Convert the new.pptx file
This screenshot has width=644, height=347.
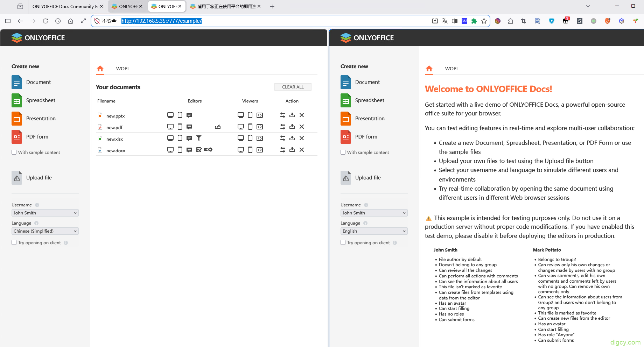click(x=283, y=115)
